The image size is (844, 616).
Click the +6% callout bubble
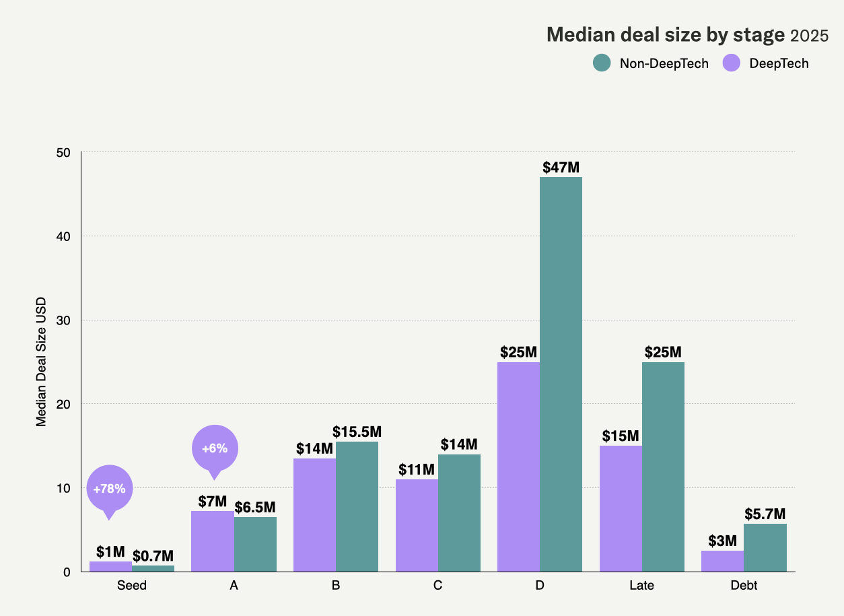pos(215,448)
